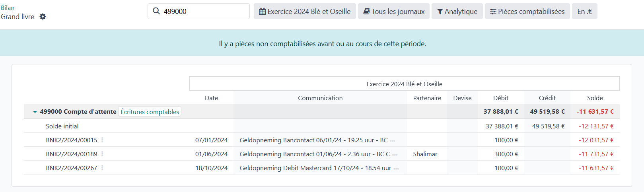The height and width of the screenshot is (192, 644).
Task: Open the Exercice 2024 Blé et Oseille date filter
Action: pyautogui.click(x=305, y=12)
